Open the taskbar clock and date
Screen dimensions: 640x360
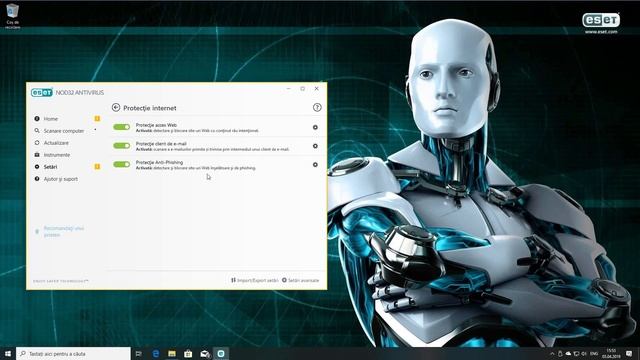coord(611,353)
